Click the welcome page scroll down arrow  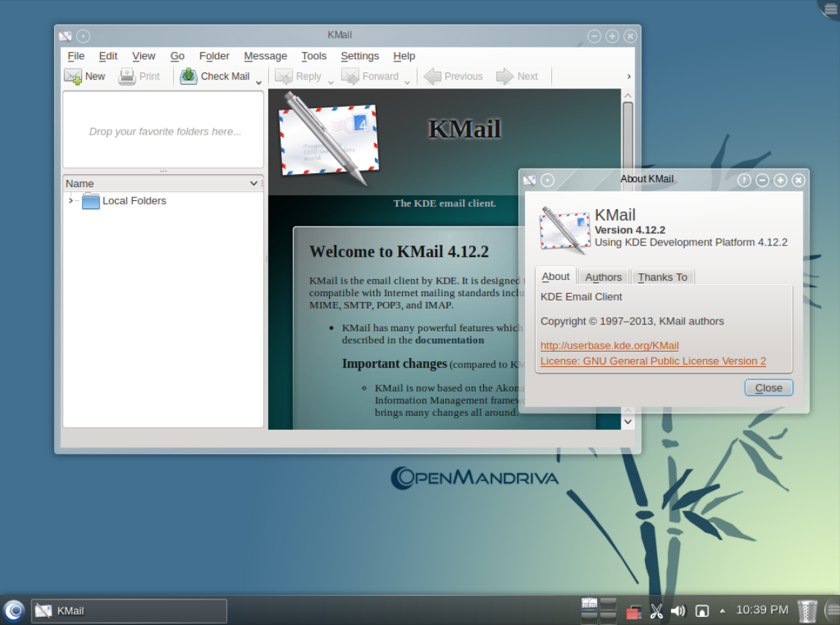click(x=628, y=422)
